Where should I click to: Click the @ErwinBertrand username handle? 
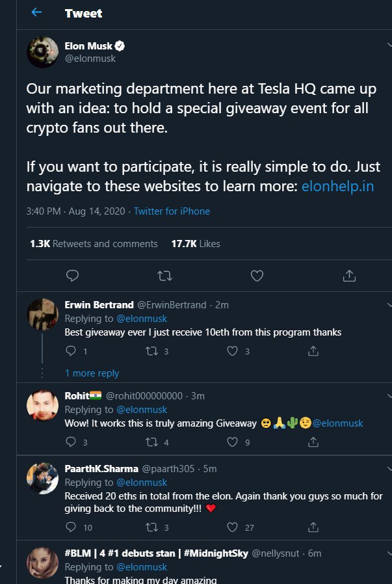(172, 304)
